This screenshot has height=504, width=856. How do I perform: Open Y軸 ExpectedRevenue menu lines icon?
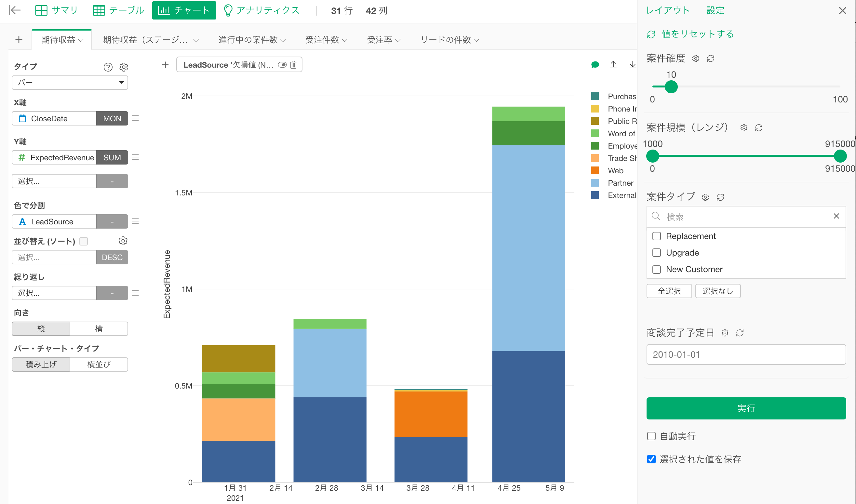(x=135, y=157)
